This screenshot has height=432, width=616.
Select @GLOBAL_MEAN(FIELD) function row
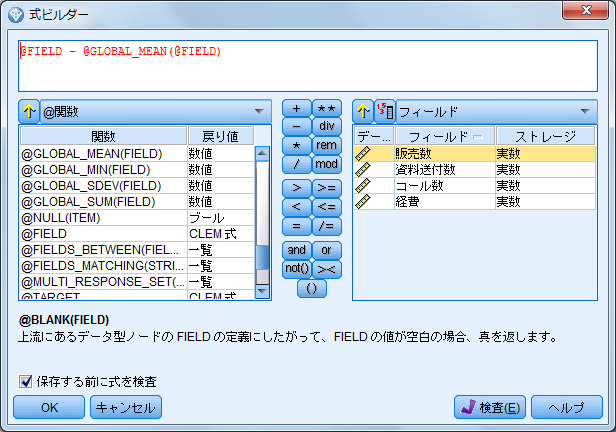137,154
